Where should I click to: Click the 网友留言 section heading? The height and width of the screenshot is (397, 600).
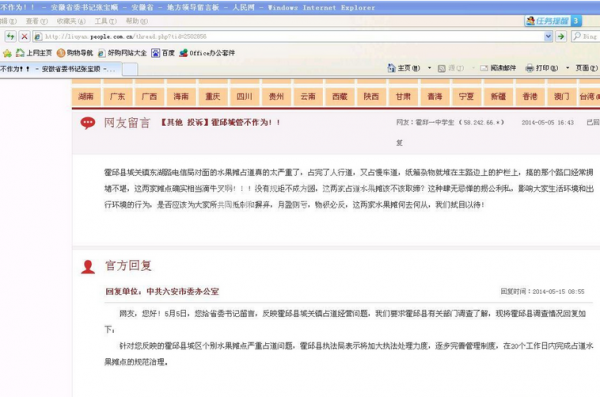point(127,123)
